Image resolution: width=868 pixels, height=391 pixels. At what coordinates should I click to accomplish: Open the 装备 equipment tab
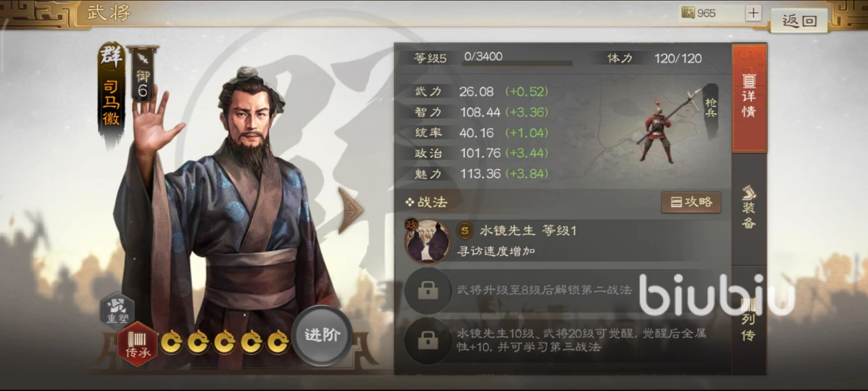pos(749,207)
